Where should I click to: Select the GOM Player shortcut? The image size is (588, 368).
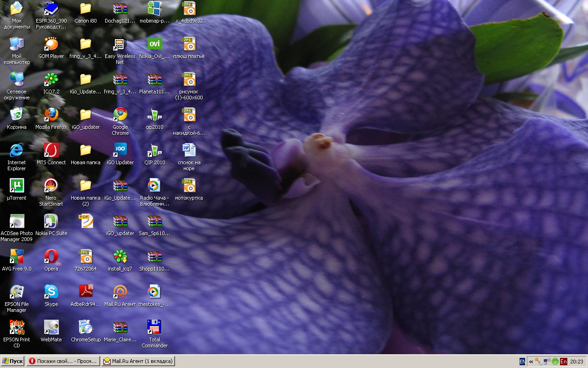[x=51, y=44]
